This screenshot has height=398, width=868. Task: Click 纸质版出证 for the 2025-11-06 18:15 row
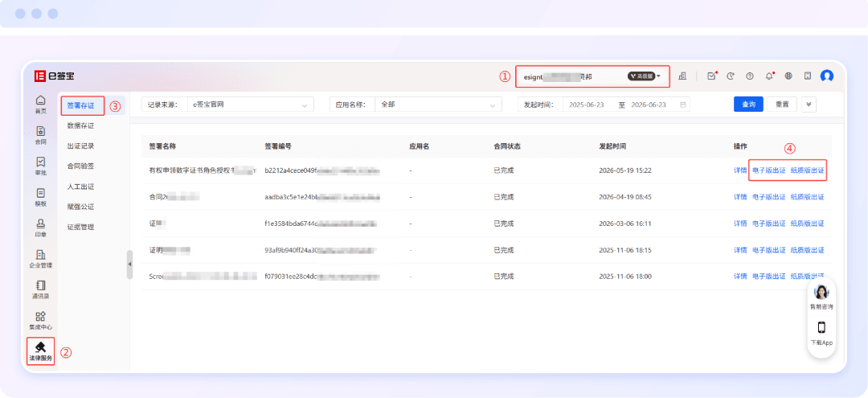click(808, 250)
